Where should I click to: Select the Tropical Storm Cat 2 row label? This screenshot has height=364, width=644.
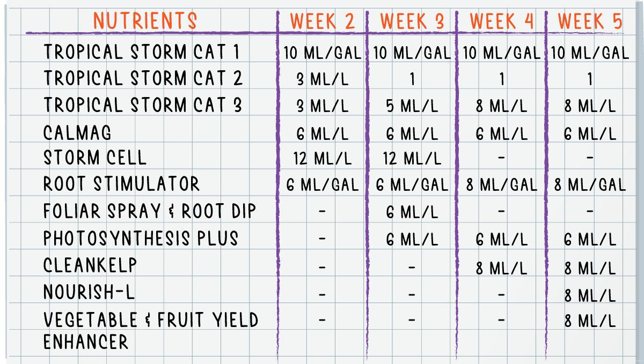[143, 78]
